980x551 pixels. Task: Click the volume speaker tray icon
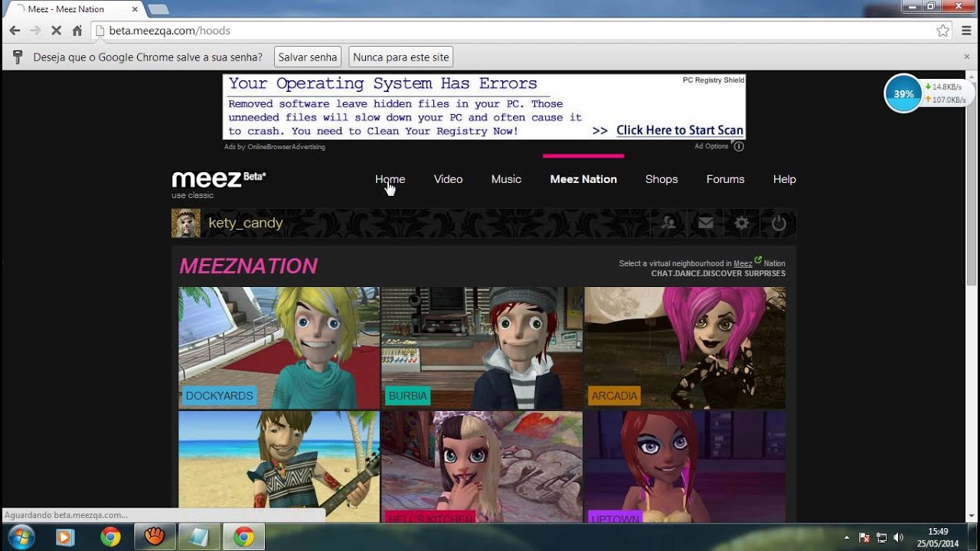tap(898, 537)
